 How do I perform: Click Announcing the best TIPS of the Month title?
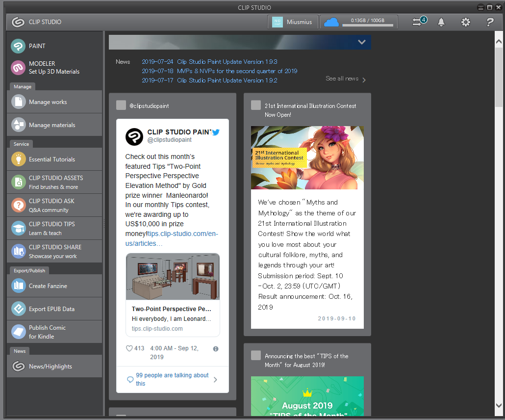306,360
